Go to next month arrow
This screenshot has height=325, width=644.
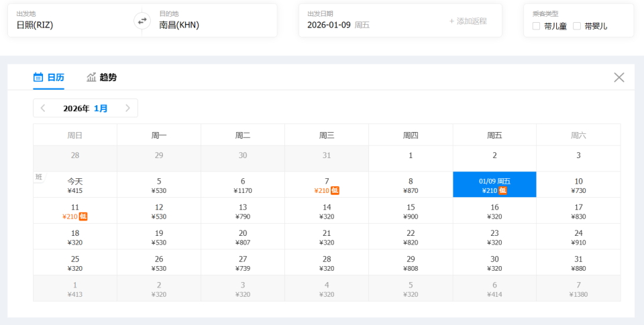[x=127, y=108]
